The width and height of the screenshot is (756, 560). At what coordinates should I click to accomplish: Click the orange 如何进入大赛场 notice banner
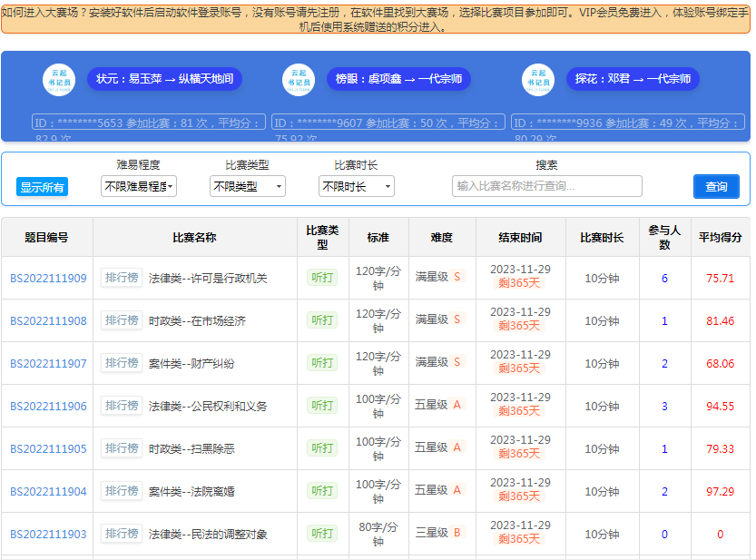(x=376, y=19)
